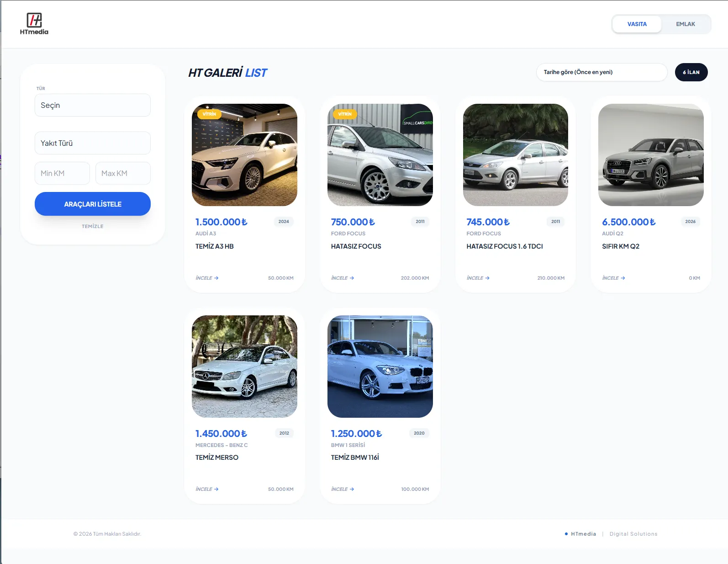Open the white BMW 116i photo

[x=380, y=367]
